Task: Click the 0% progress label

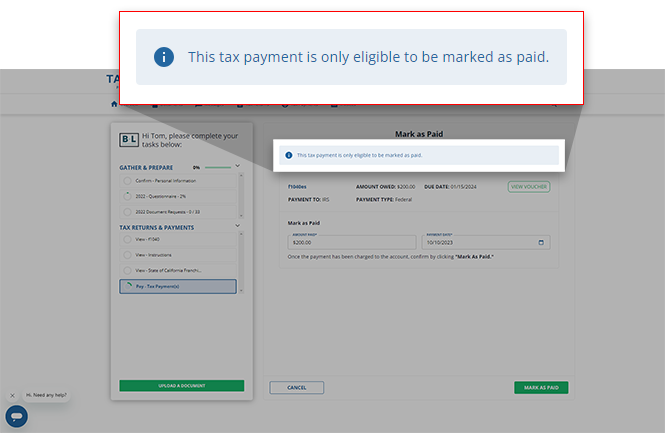Action: coord(196,168)
